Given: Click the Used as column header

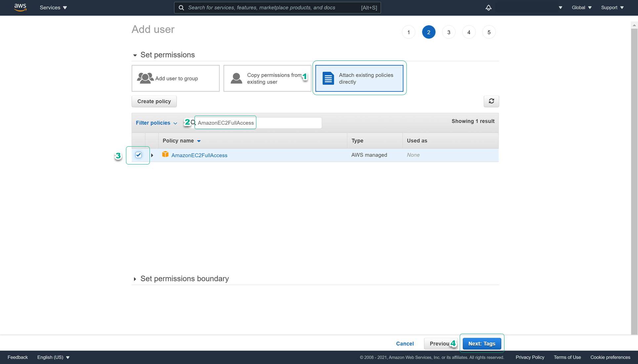Looking at the screenshot, I should (x=417, y=141).
